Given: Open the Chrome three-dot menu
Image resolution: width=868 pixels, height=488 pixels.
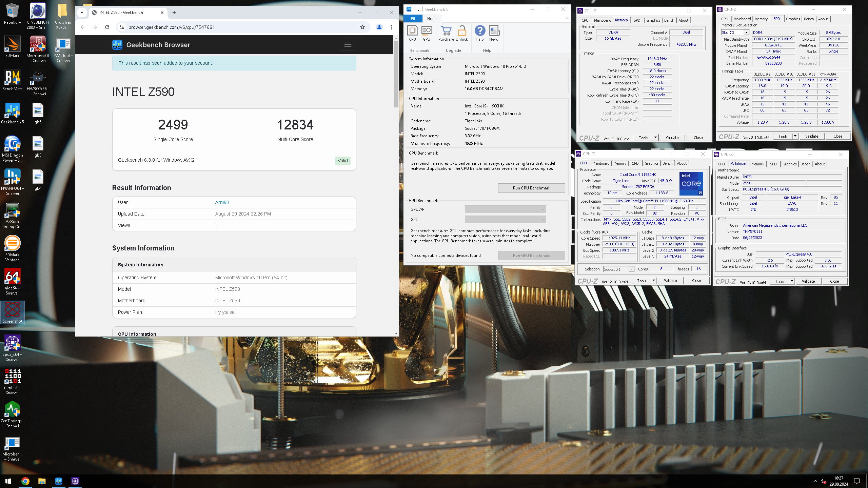Looking at the screenshot, I should pyautogui.click(x=392, y=27).
